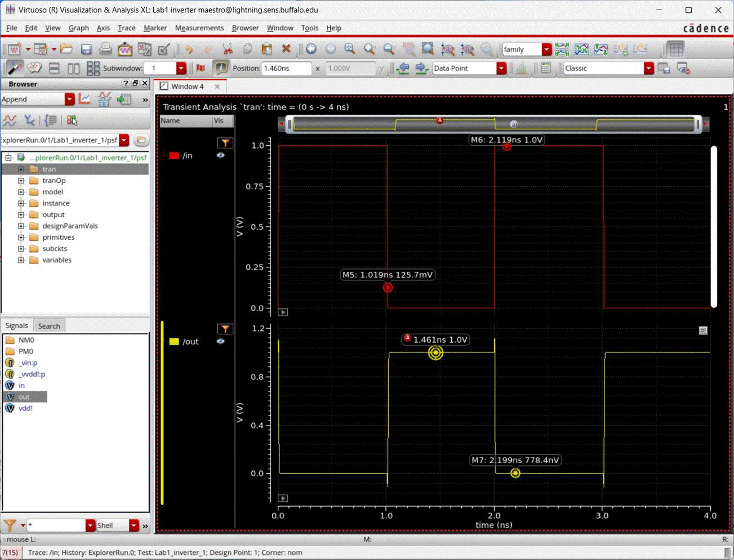This screenshot has width=734, height=560.
Task: Hide the /in trace using its eye toggle
Action: 221,156
